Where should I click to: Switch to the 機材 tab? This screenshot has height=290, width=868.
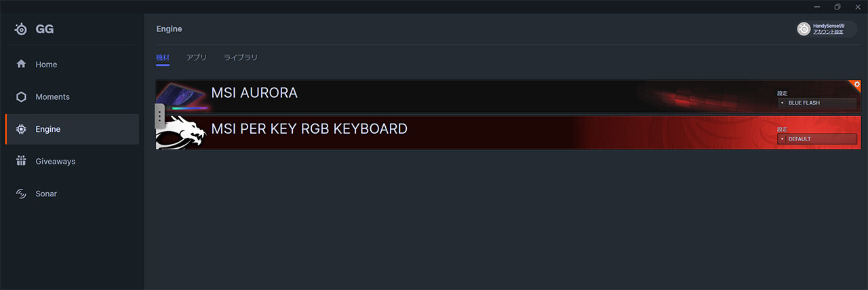(x=163, y=58)
